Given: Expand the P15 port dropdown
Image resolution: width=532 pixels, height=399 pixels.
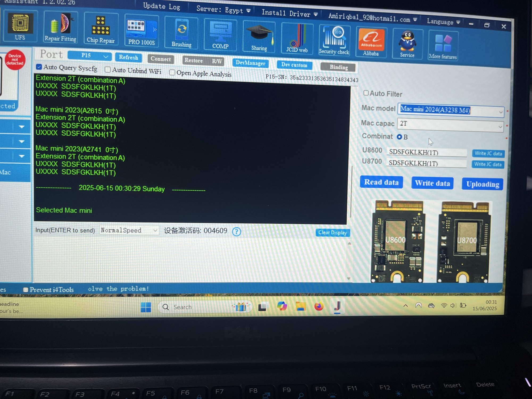Looking at the screenshot, I should (106, 57).
